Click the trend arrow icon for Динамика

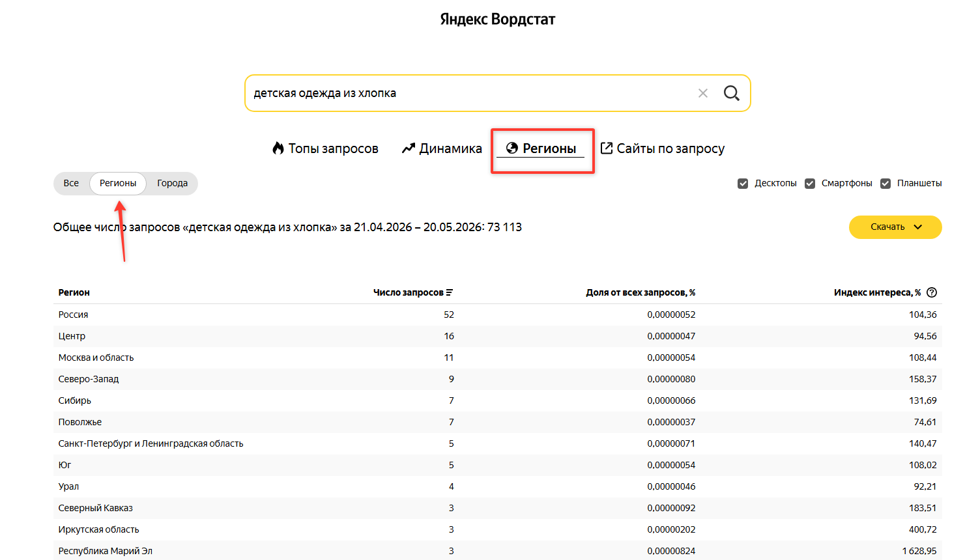409,148
